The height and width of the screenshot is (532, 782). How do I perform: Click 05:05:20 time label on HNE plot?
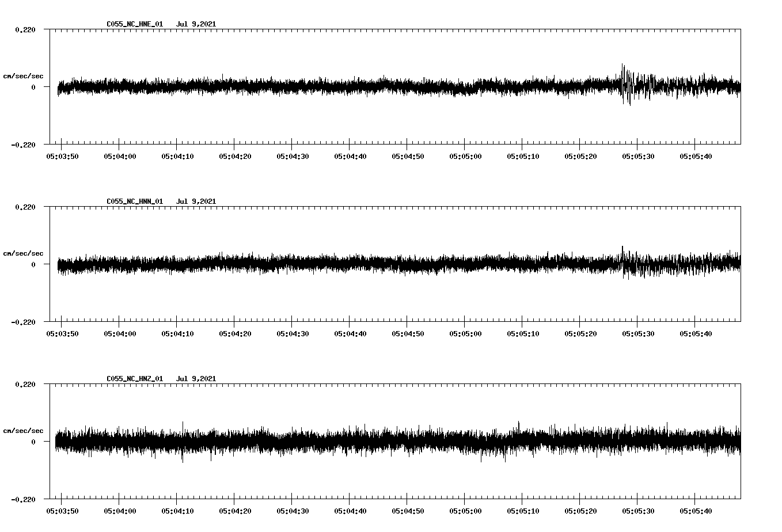[x=580, y=157]
